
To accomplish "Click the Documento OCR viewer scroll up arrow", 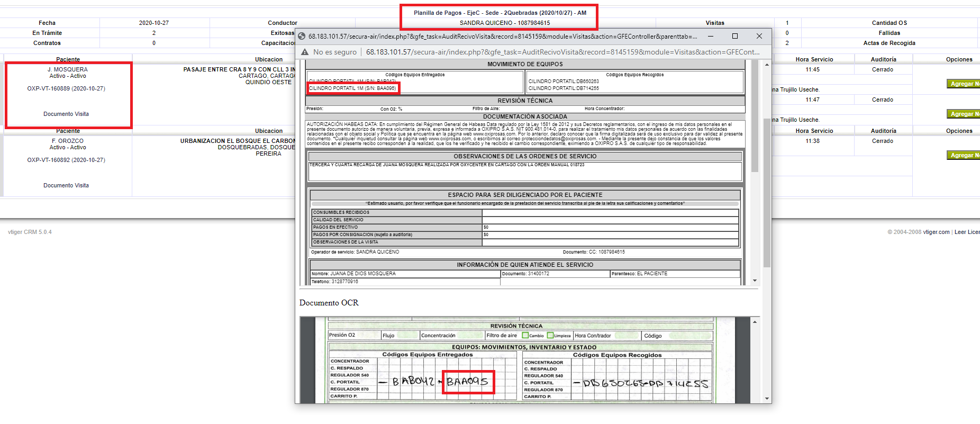I will 755,322.
